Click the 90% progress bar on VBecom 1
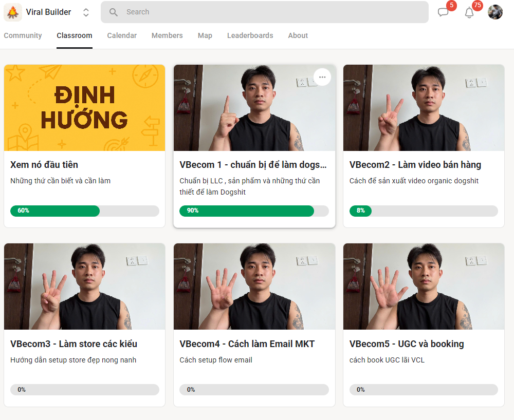Viewport: 514px width, 420px height. coord(254,211)
